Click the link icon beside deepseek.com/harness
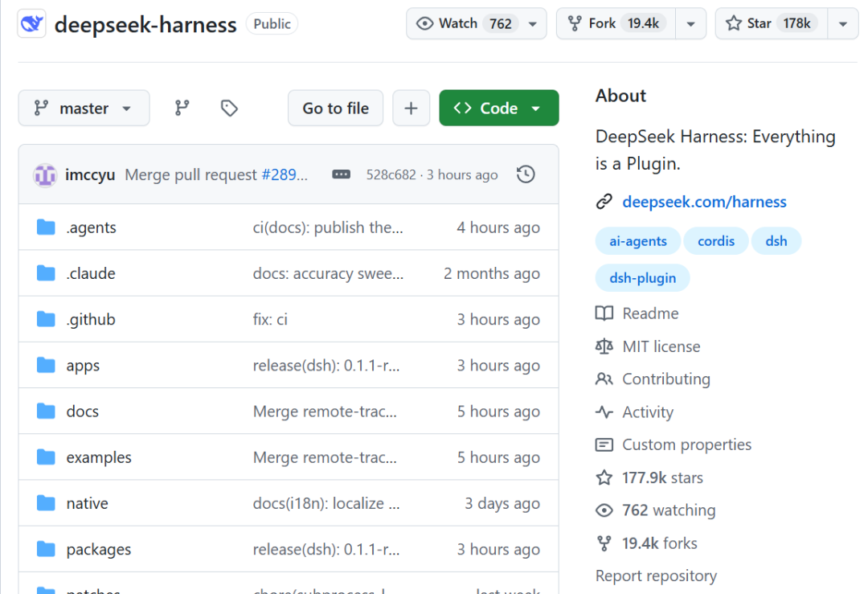The width and height of the screenshot is (868, 594). [604, 202]
